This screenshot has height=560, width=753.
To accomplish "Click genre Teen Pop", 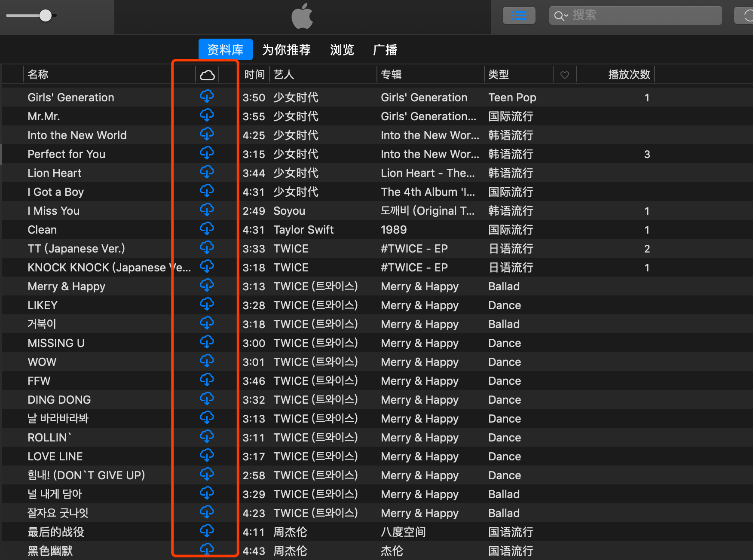I will [512, 97].
